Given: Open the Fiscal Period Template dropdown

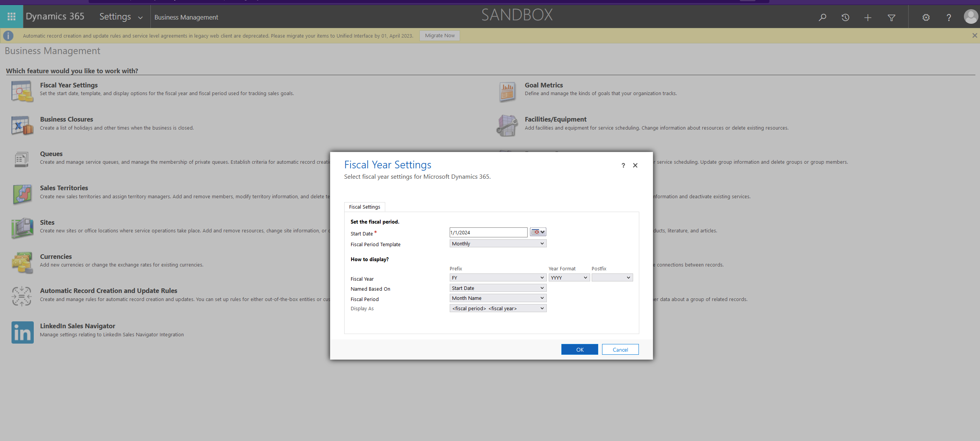Looking at the screenshot, I should tap(498, 244).
